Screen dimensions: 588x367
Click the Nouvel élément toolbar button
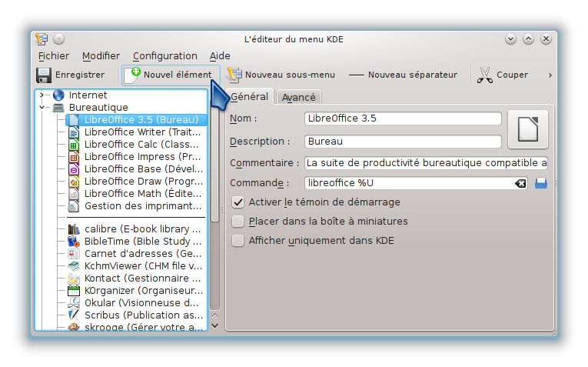[171, 75]
